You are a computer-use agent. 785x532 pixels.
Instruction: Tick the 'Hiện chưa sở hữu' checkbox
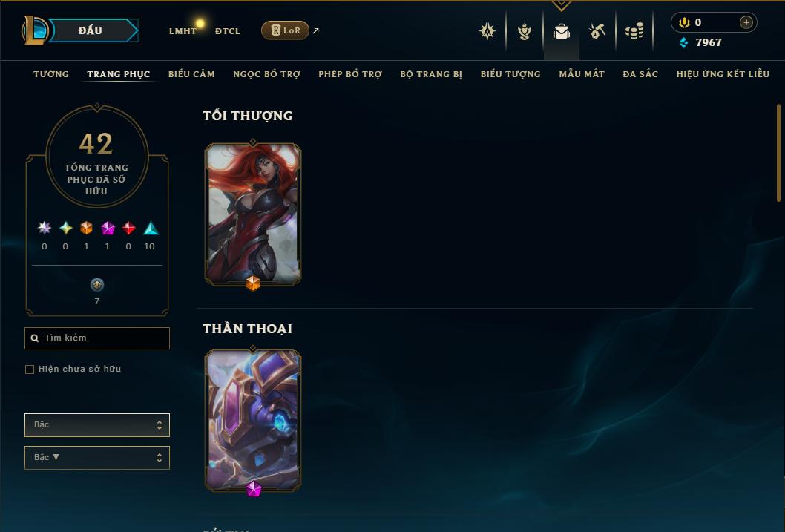point(30,370)
